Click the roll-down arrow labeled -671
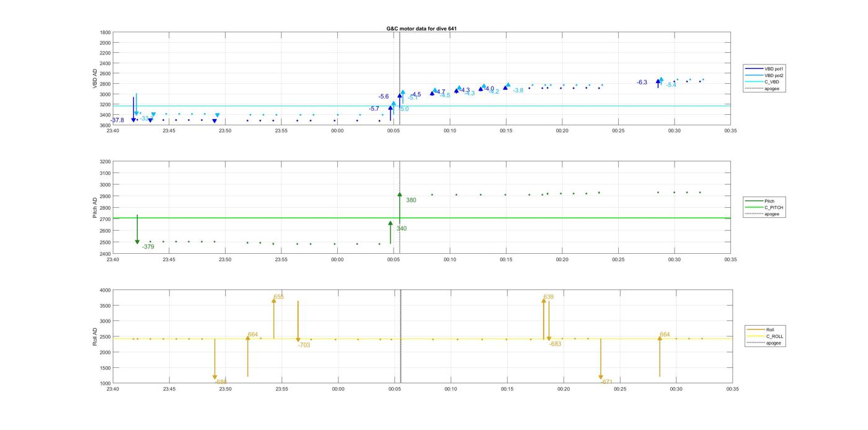 click(601, 359)
